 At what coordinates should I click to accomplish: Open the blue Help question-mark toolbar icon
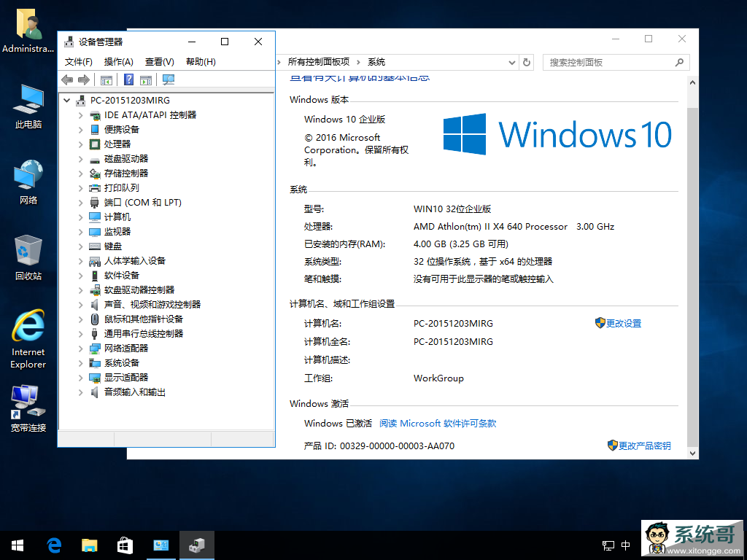click(128, 79)
